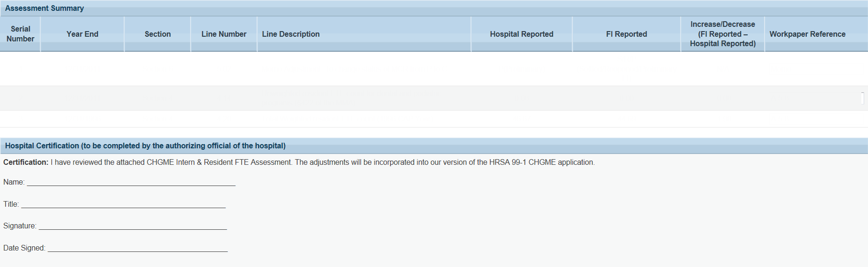868x267 pixels.
Task: Click the bold Certification label text
Action: 25,162
